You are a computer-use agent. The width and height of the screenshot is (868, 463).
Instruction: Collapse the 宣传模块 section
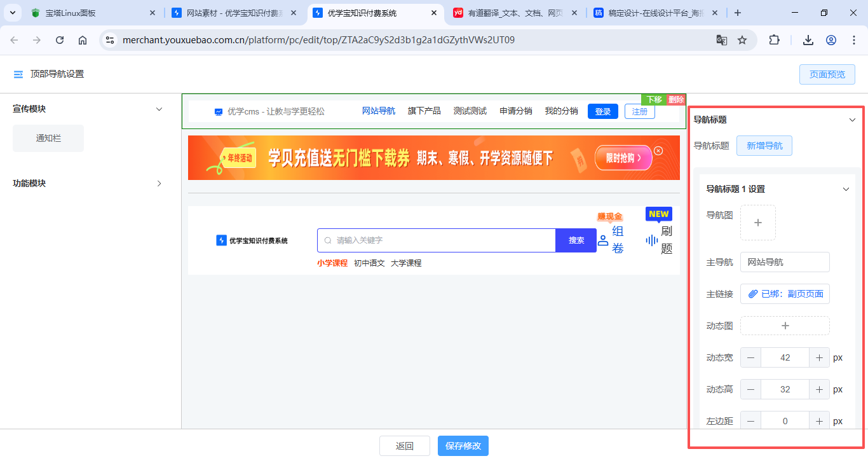coord(159,109)
